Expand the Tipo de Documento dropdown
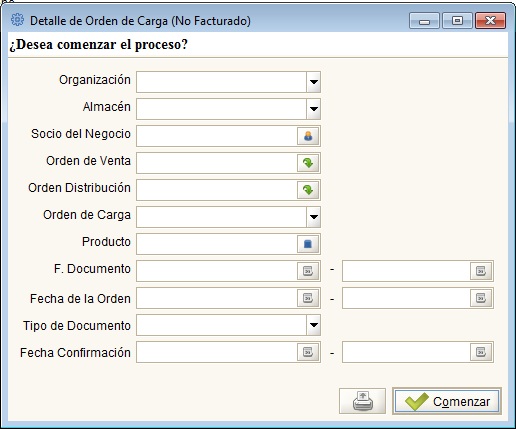516x429 pixels. 314,325
